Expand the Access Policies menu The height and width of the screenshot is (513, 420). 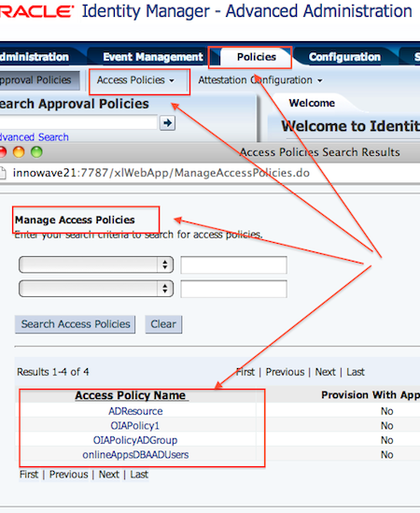[x=135, y=80]
